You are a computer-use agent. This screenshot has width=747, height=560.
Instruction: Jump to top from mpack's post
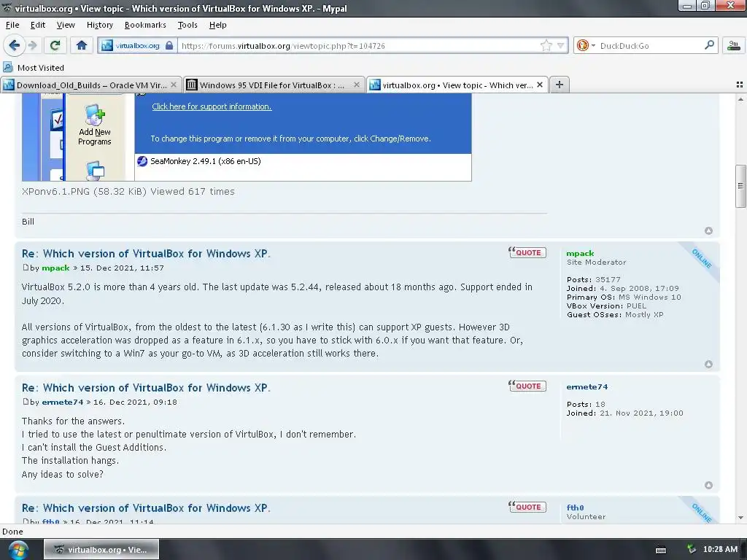click(x=708, y=364)
